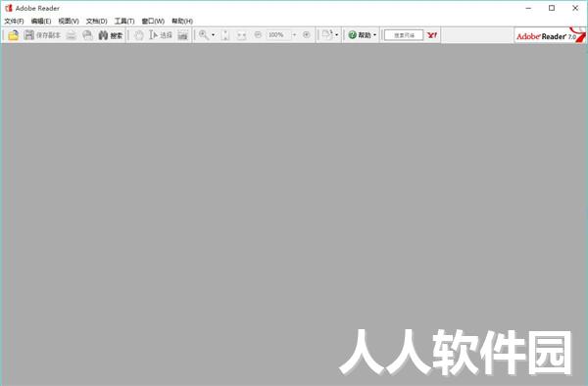Screen dimensions: 588x386
Task: Close the Adobe Reader window
Action: (575, 8)
